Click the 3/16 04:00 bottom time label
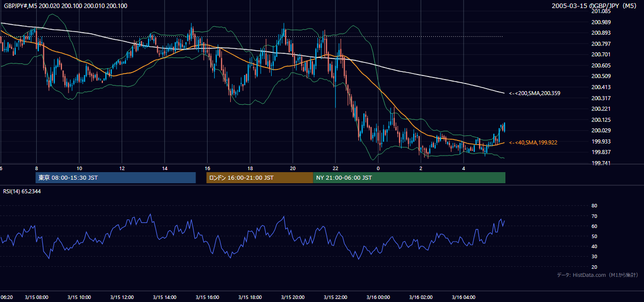 (464, 297)
